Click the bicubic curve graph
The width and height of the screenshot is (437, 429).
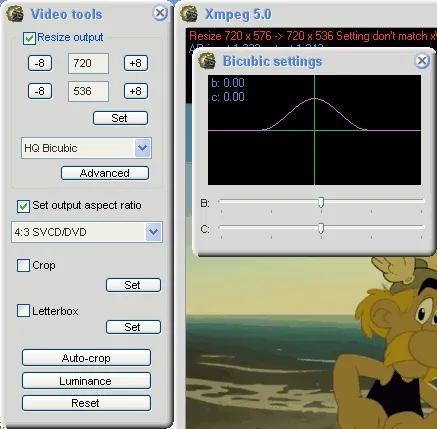314,130
